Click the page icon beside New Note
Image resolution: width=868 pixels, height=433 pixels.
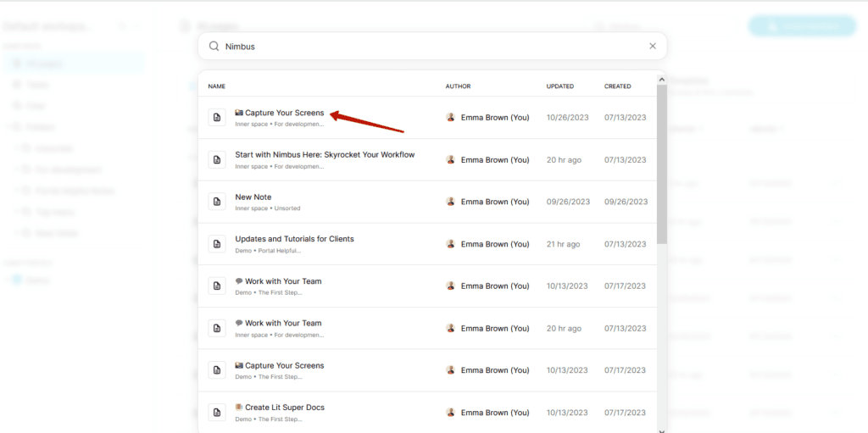(x=217, y=202)
